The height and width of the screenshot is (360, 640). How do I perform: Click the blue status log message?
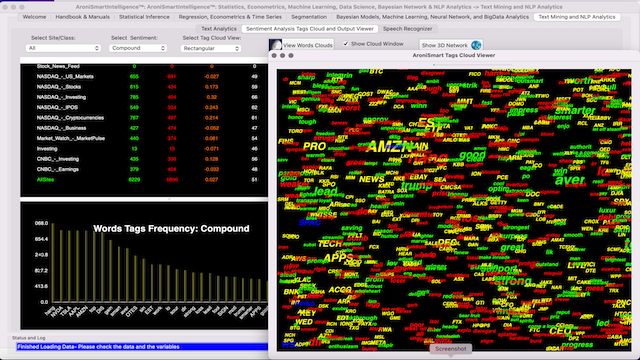[142, 347]
